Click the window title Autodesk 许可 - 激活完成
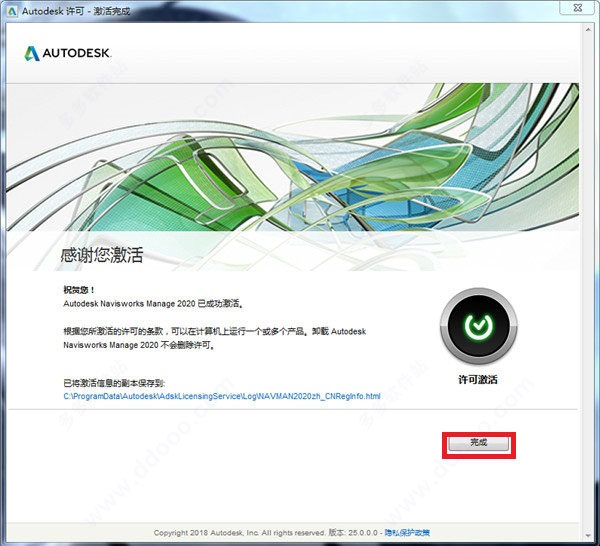The width and height of the screenshot is (600, 546). point(76,11)
